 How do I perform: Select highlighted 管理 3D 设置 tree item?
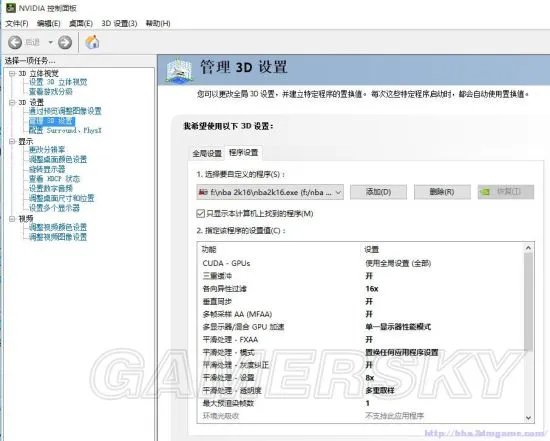tap(52, 121)
